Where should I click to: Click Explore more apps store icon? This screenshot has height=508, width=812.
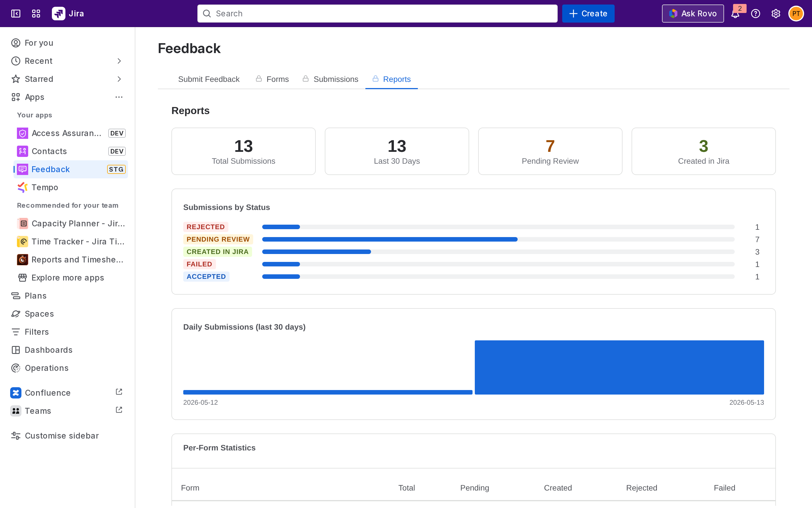point(23,277)
